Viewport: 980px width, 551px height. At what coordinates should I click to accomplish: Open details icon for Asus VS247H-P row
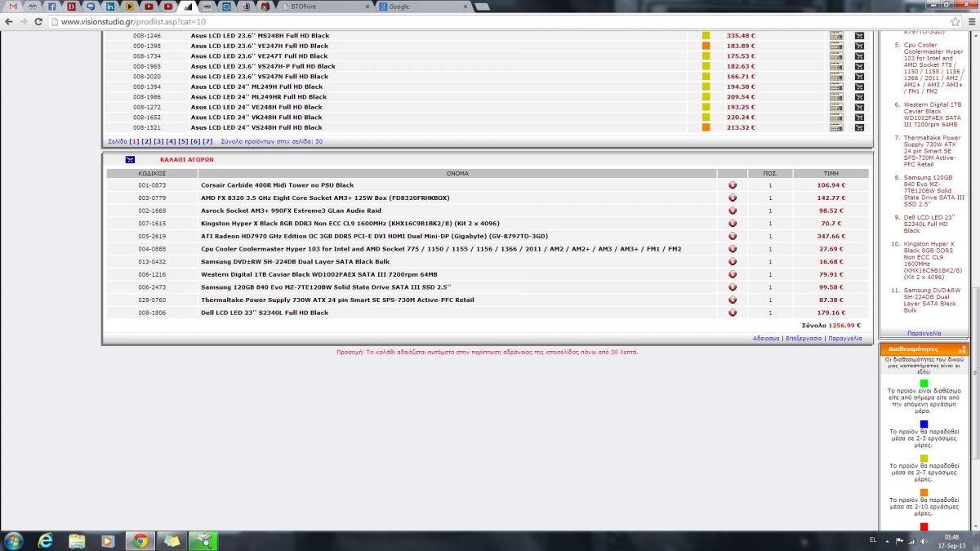pos(836,66)
